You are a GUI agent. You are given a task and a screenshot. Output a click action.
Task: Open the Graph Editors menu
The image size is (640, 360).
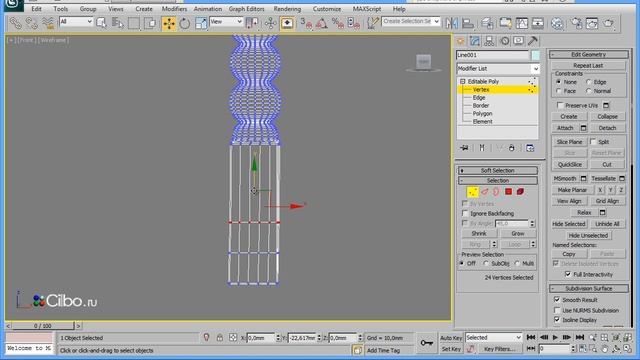click(x=247, y=9)
